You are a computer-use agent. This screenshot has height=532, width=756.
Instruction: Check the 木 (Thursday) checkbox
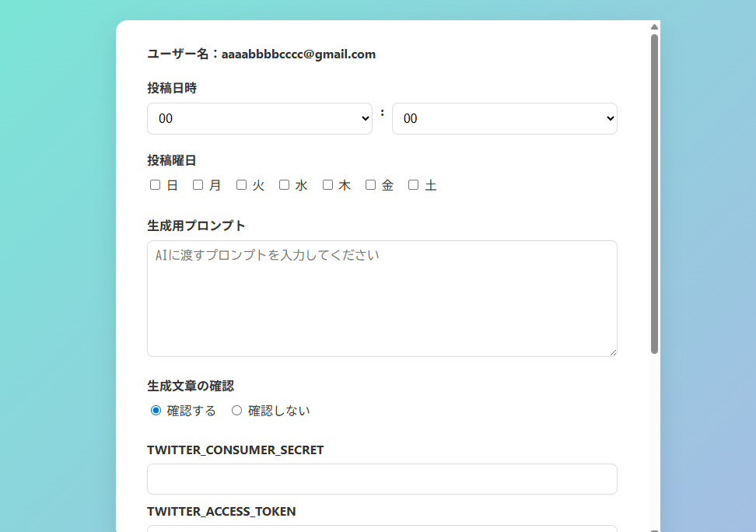(328, 185)
